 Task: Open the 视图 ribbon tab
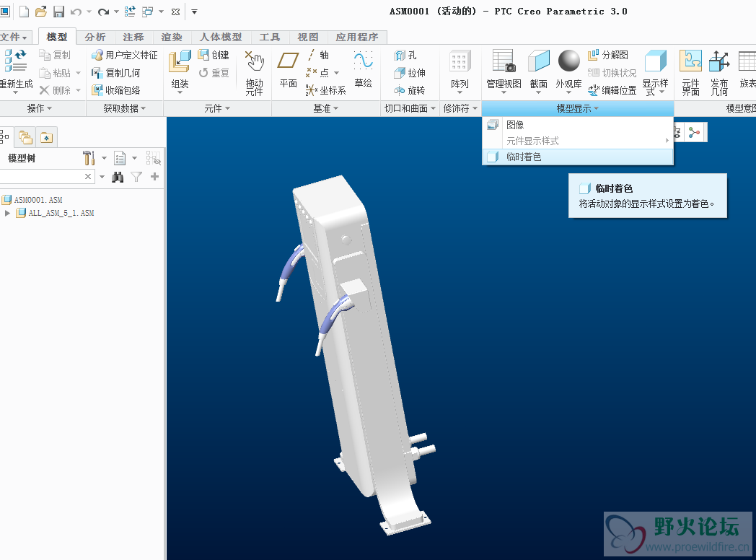pyautogui.click(x=308, y=37)
